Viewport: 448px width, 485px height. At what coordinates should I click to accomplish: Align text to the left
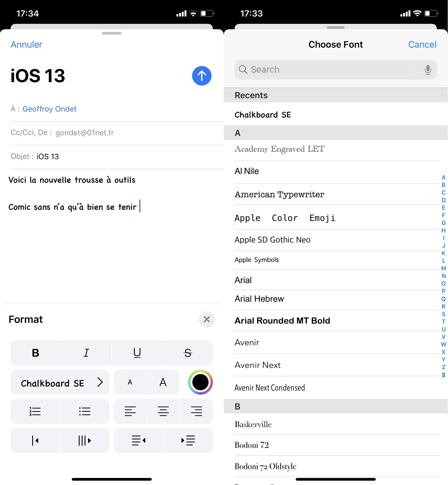point(130,411)
